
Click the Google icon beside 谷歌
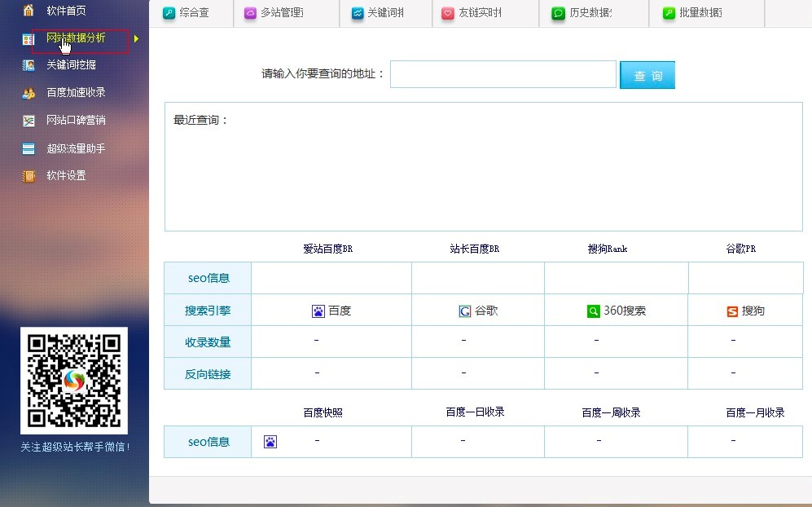tap(465, 311)
